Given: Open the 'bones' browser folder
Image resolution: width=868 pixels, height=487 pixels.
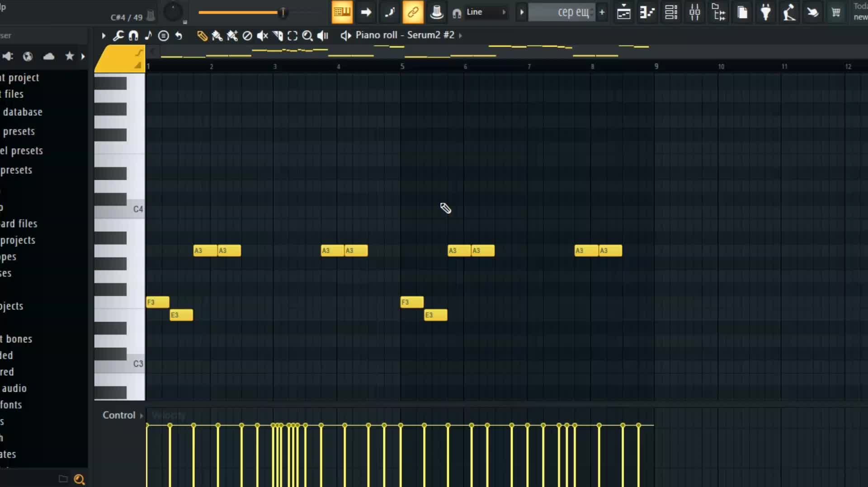Looking at the screenshot, I should pos(19,339).
